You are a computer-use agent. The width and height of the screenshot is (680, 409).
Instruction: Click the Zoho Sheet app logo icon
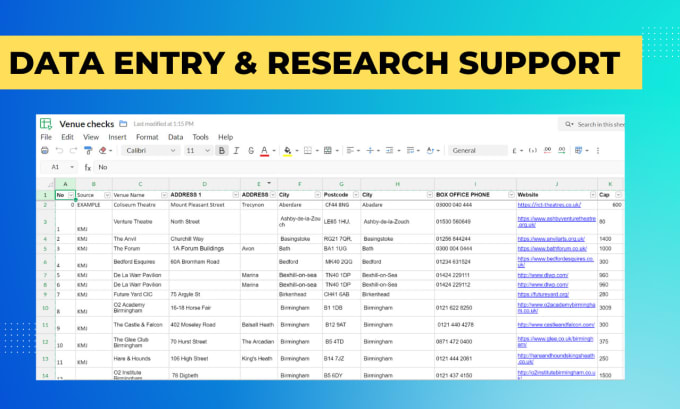click(46, 124)
